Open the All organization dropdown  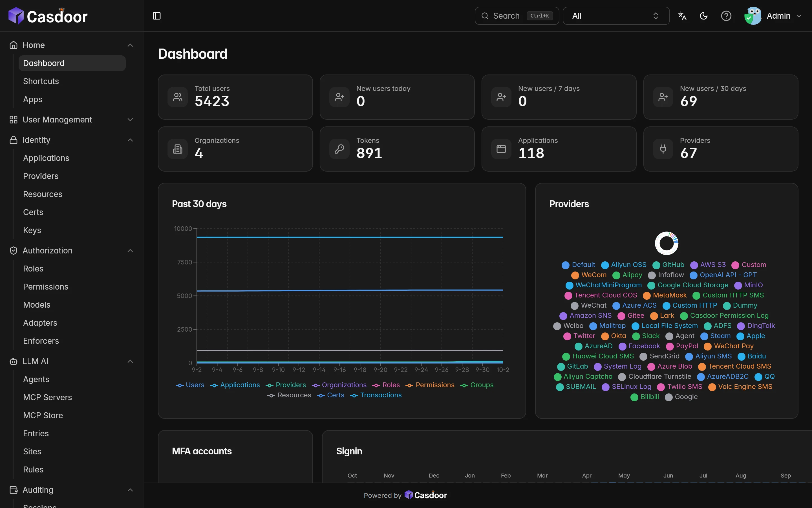click(x=616, y=16)
